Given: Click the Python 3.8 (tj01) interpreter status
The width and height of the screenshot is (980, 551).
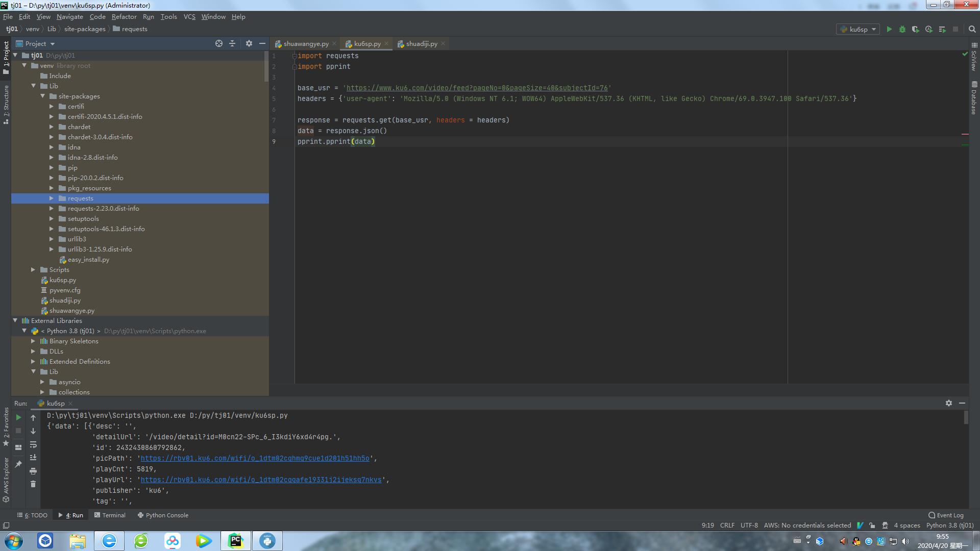Looking at the screenshot, I should click(950, 525).
